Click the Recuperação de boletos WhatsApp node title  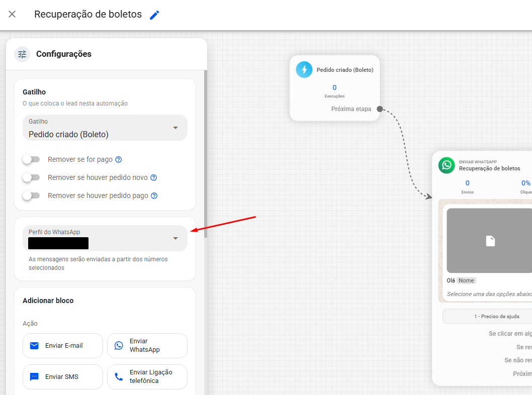click(x=490, y=168)
